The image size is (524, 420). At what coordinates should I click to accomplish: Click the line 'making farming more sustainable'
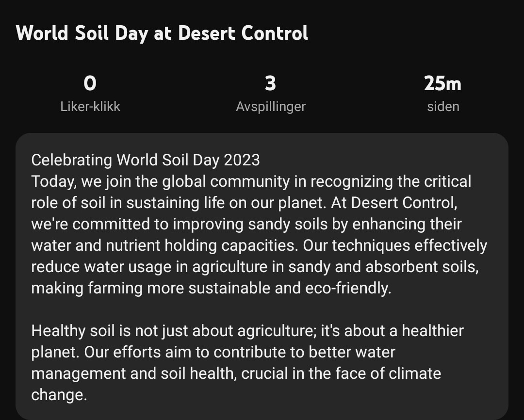click(x=211, y=288)
